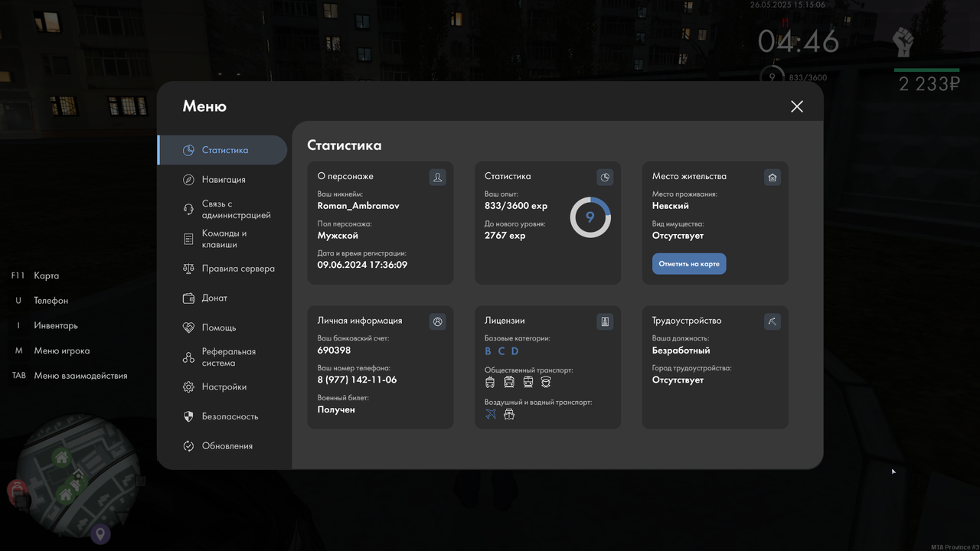The height and width of the screenshot is (551, 980).
Task: Click the U Телефон hint
Action: 41,301
